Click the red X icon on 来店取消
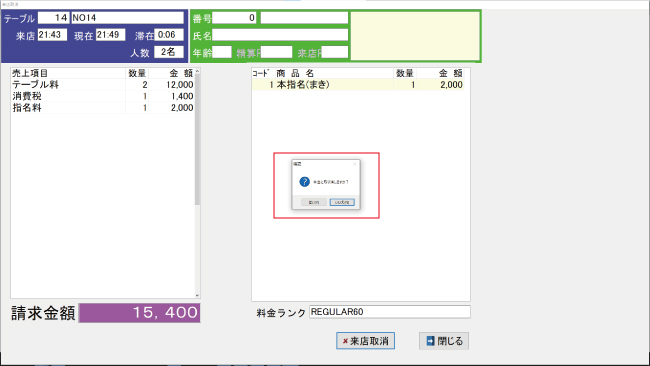The image size is (650, 366). point(344,342)
